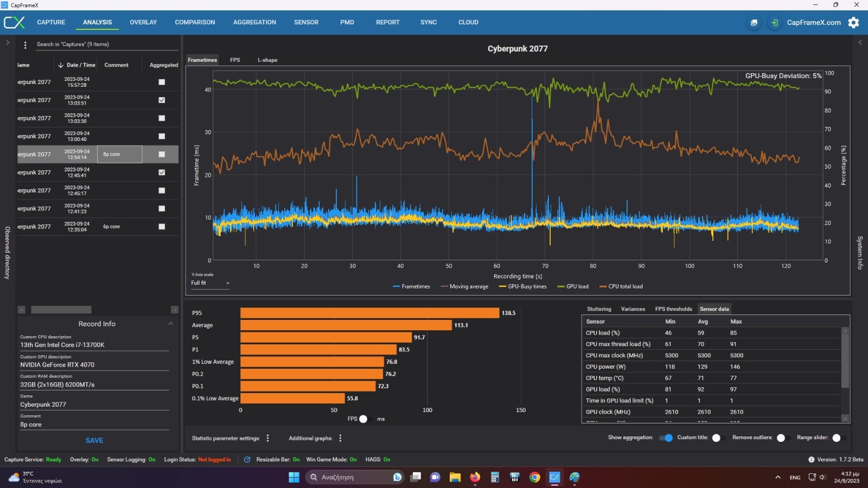Screen dimensions: 868x488
Task: Uncheck Aggregated for 12:45:41 capture
Action: (162, 172)
